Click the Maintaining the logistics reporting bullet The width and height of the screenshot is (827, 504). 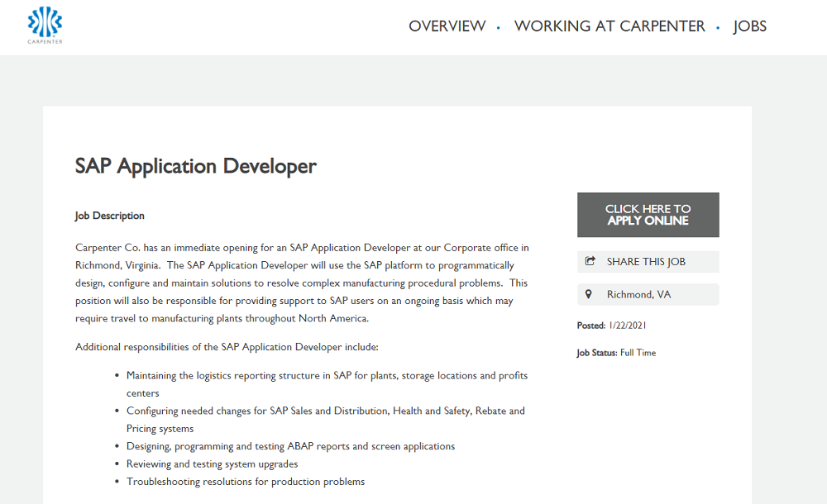click(x=327, y=384)
